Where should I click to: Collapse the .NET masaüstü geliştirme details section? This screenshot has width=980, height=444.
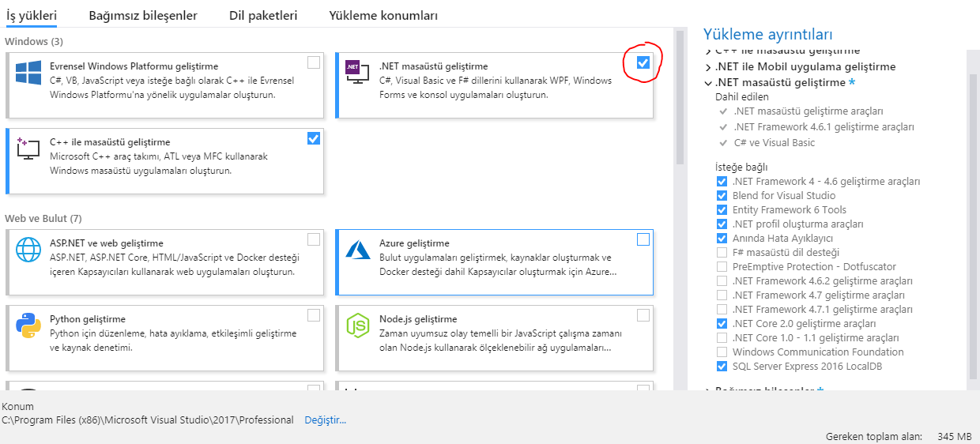tap(708, 83)
